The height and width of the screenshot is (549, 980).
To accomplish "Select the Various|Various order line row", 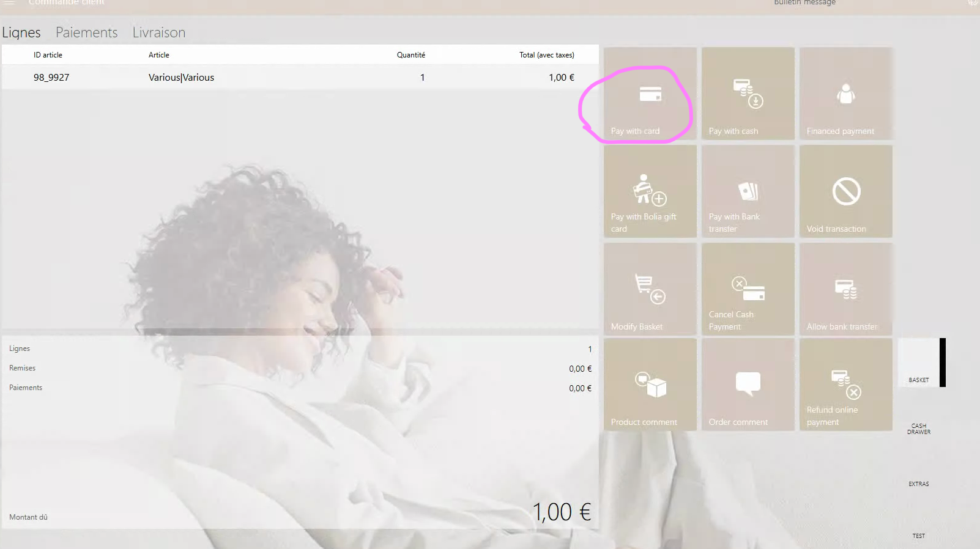I will (x=300, y=78).
